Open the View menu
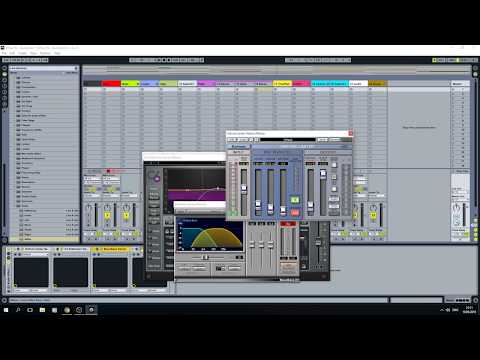 tap(33, 53)
